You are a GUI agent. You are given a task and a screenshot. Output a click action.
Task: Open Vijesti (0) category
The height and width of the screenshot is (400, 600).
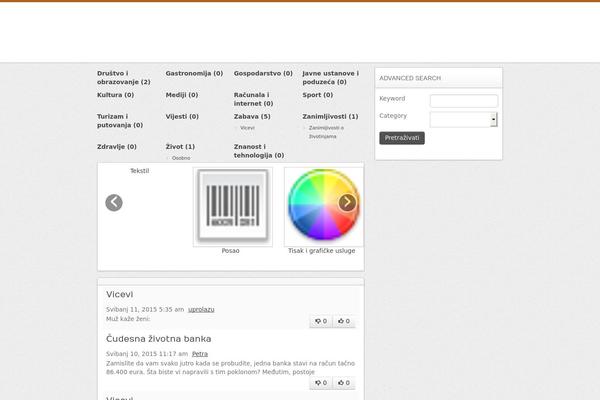click(x=182, y=116)
